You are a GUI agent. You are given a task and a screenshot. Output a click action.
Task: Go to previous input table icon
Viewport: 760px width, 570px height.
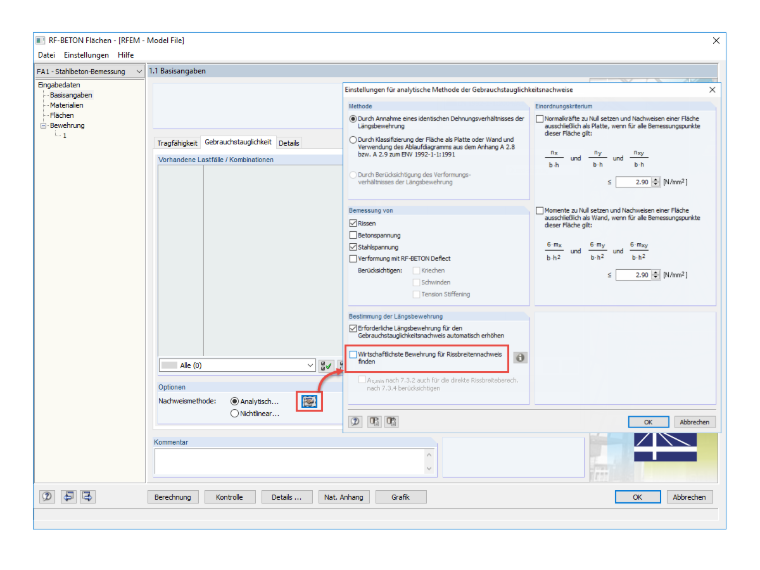pyautogui.click(x=68, y=496)
